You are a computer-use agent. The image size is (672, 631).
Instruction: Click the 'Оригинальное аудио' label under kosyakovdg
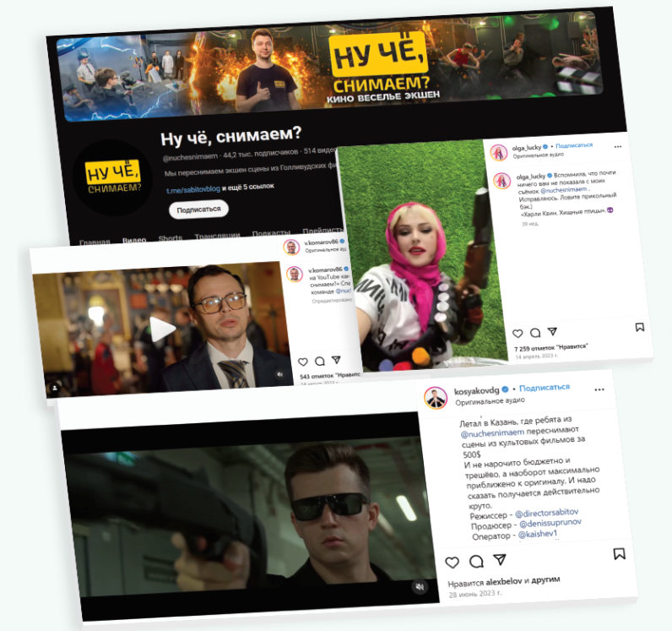pyautogui.click(x=490, y=401)
